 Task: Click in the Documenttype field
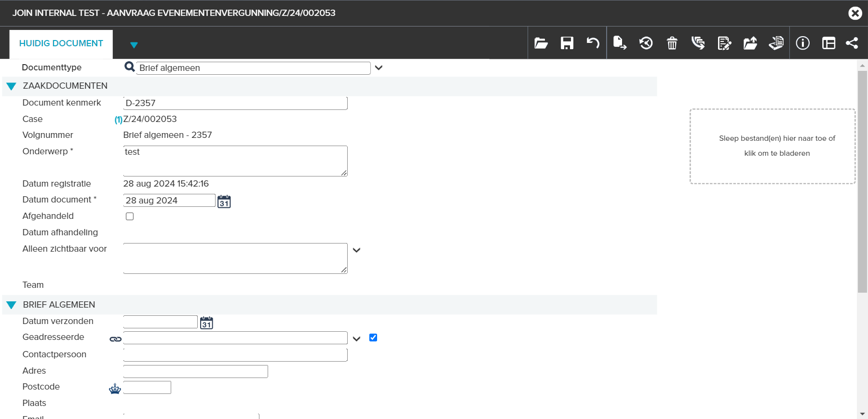tap(254, 68)
